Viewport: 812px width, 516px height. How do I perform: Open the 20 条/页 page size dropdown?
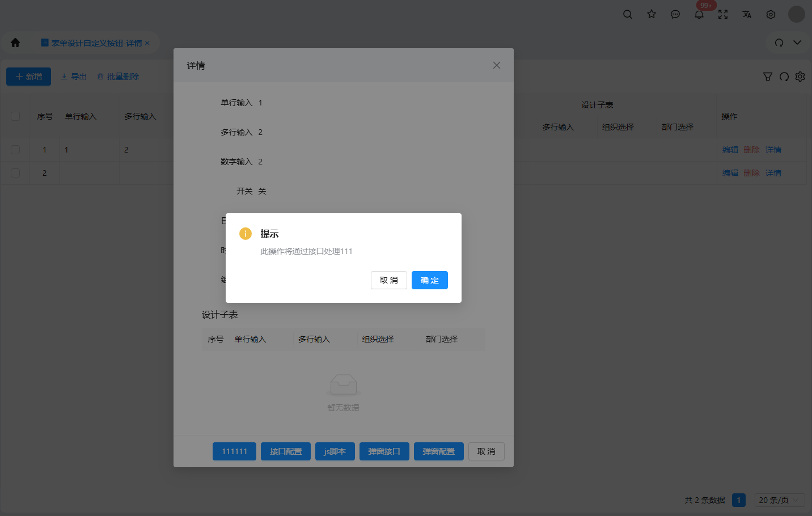pyautogui.click(x=780, y=500)
